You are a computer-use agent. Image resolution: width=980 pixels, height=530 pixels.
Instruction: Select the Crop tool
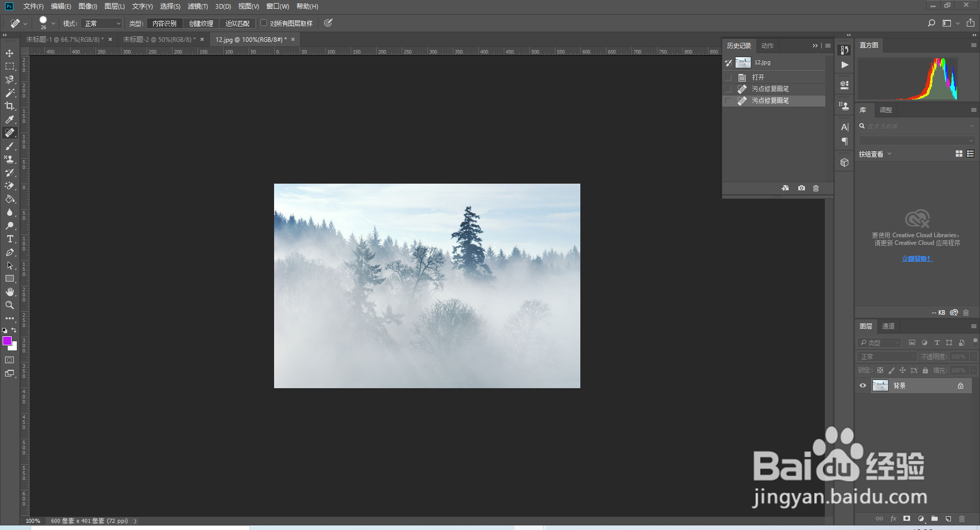pos(10,106)
